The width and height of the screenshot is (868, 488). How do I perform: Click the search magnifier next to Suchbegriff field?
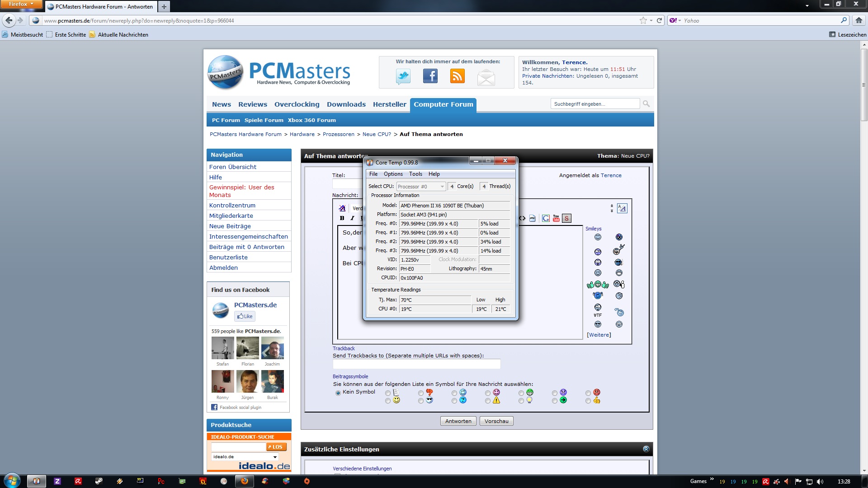[646, 104]
